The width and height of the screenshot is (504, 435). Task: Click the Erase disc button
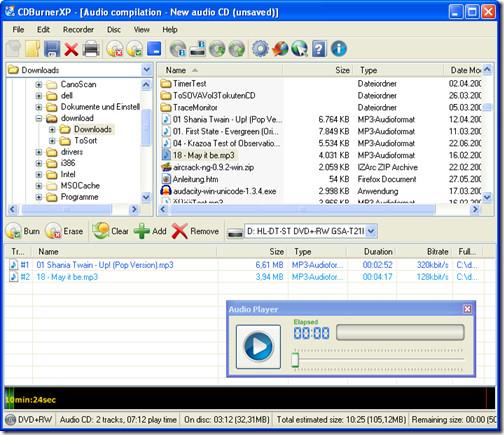point(64,231)
